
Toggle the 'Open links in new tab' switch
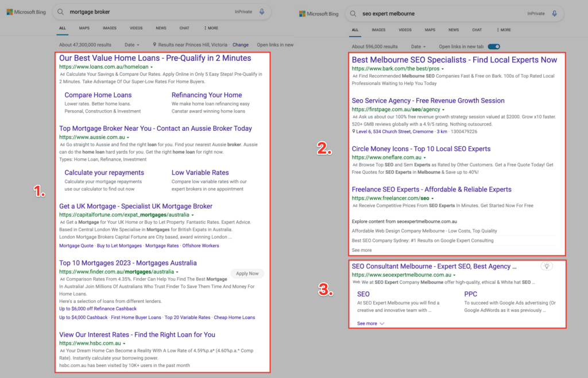[x=493, y=46]
